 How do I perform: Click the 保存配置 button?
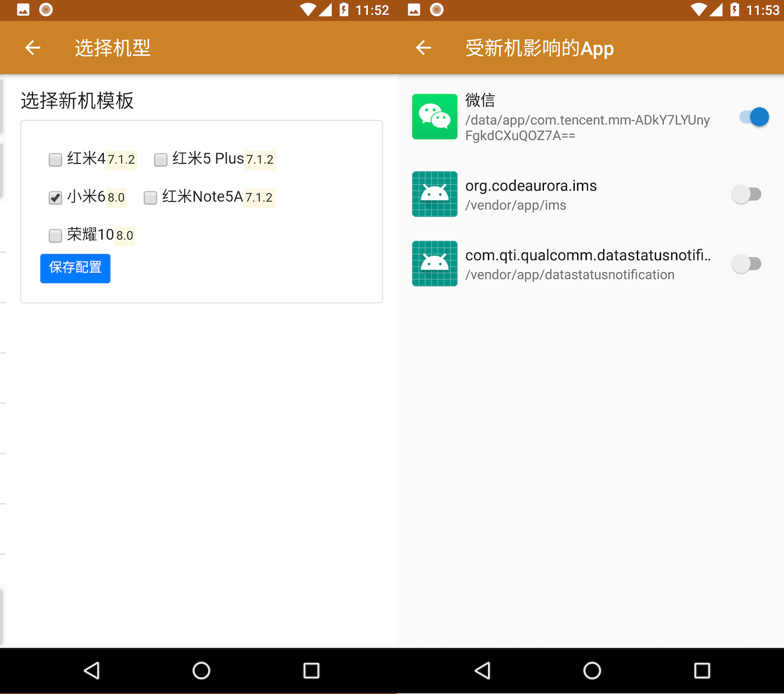(x=75, y=268)
